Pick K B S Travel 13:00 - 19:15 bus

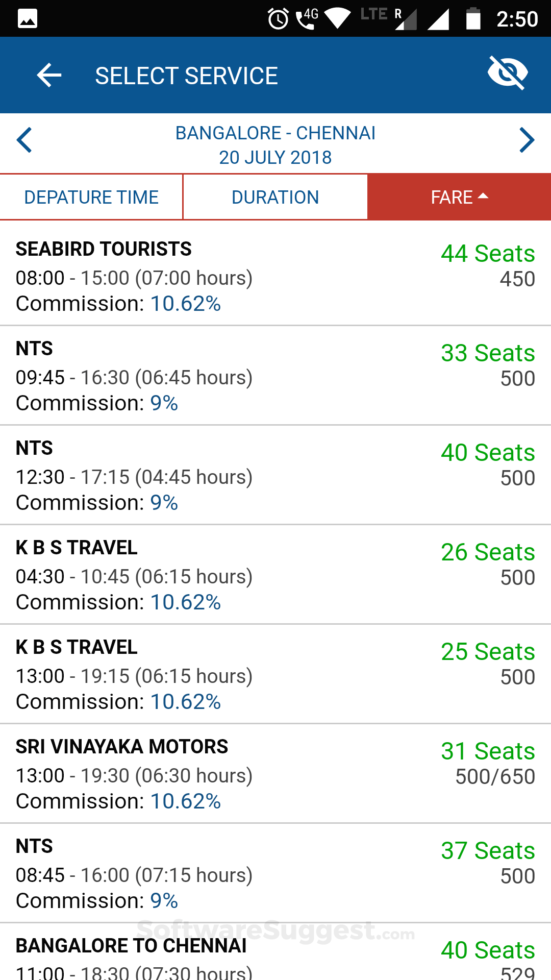[275, 674]
